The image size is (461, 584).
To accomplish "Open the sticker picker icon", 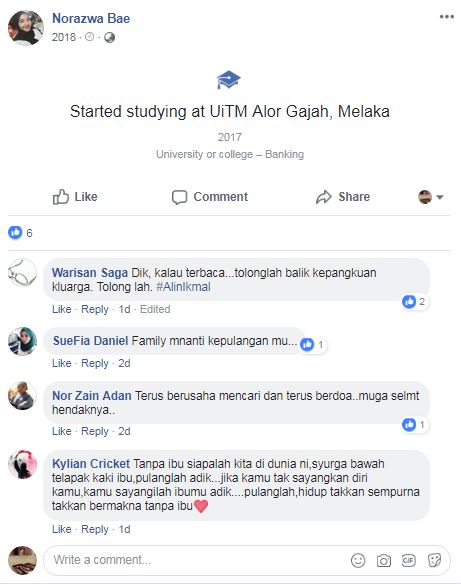I will [x=434, y=560].
